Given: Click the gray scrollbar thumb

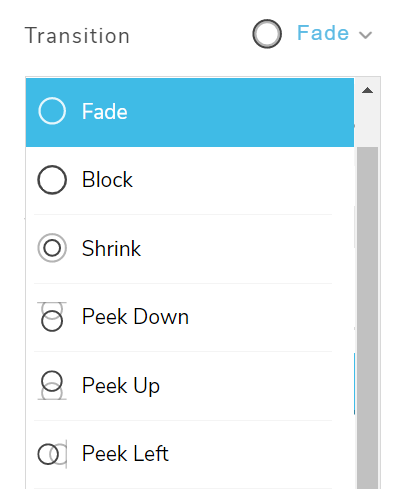Looking at the screenshot, I should [367, 318].
